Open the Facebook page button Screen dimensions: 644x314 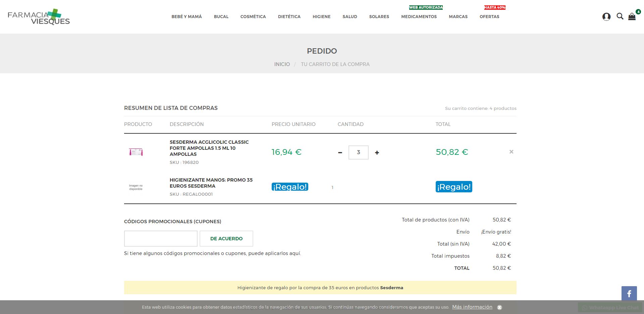pyautogui.click(x=629, y=294)
